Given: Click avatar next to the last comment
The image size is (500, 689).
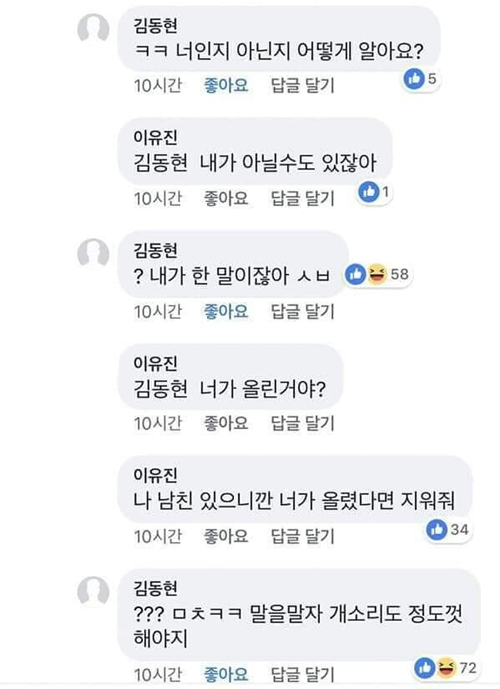Looking at the screenshot, I should (x=93, y=591).
